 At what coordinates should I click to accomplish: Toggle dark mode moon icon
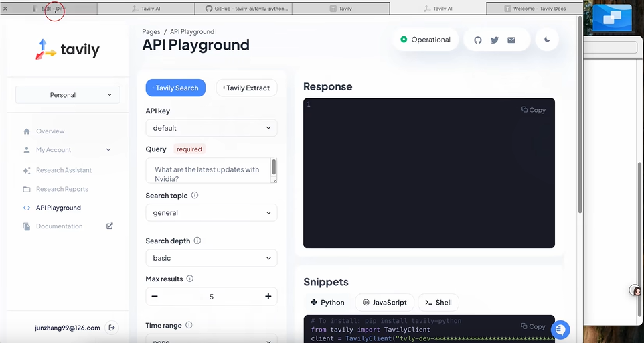(547, 40)
